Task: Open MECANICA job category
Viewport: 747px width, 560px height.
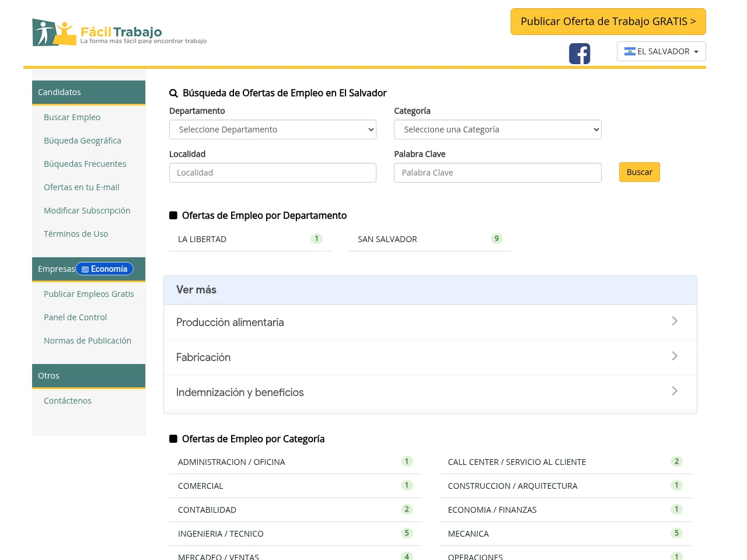Action: tap(565, 534)
